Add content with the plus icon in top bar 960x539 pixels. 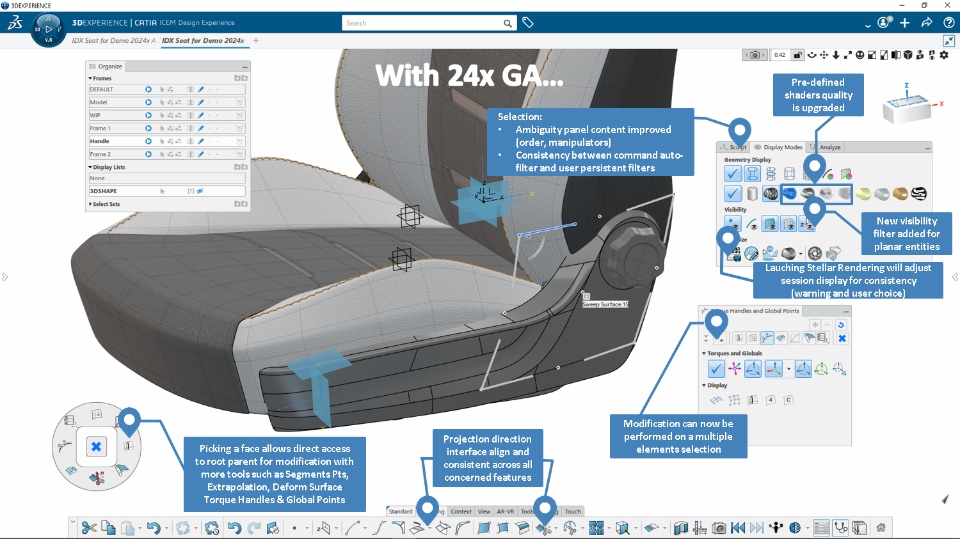(905, 23)
